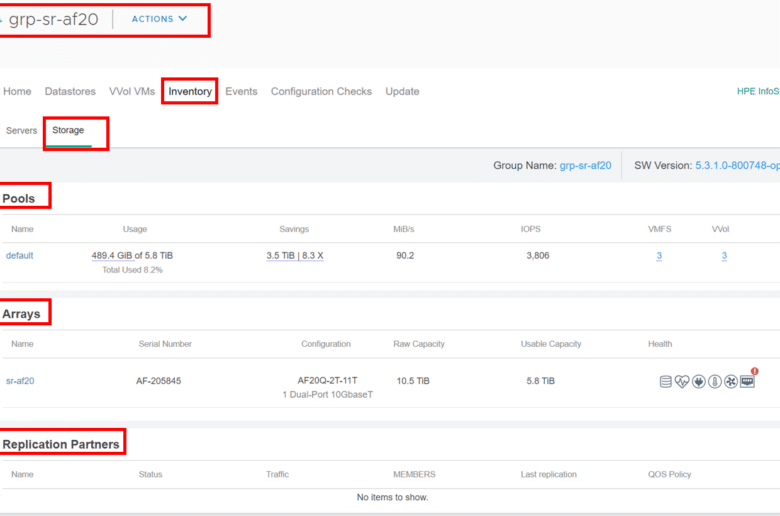780x516 pixels.
Task: Click the heartbeat health icon for sr-af20
Action: (x=682, y=382)
